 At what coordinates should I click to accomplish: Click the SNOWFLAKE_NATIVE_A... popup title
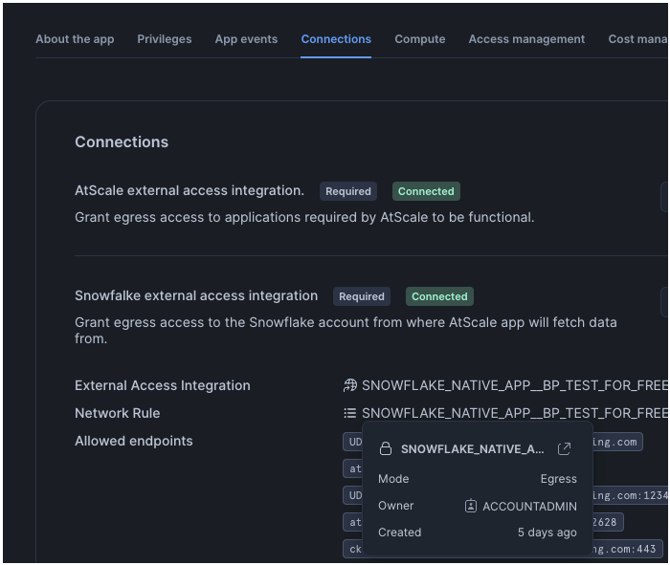(x=472, y=449)
